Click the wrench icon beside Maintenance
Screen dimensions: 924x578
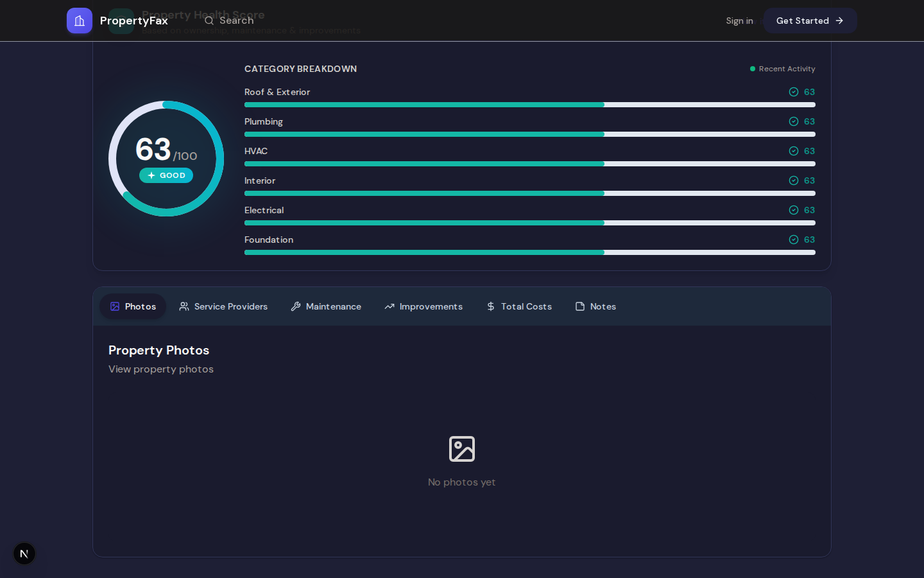296,306
